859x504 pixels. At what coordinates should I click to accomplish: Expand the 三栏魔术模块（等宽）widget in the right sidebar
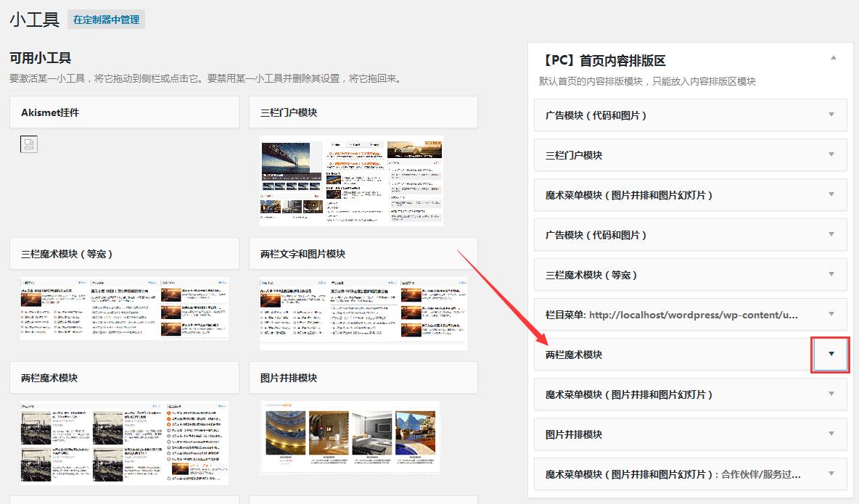point(831,274)
